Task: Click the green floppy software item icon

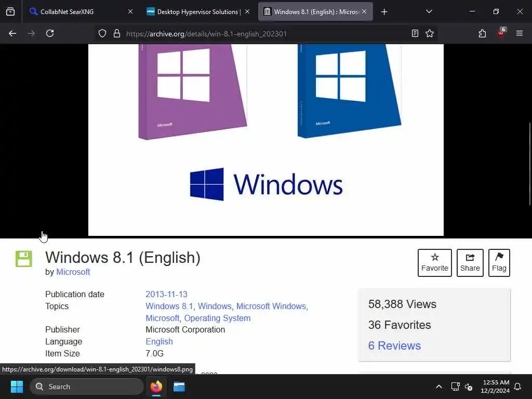Action: pyautogui.click(x=24, y=259)
